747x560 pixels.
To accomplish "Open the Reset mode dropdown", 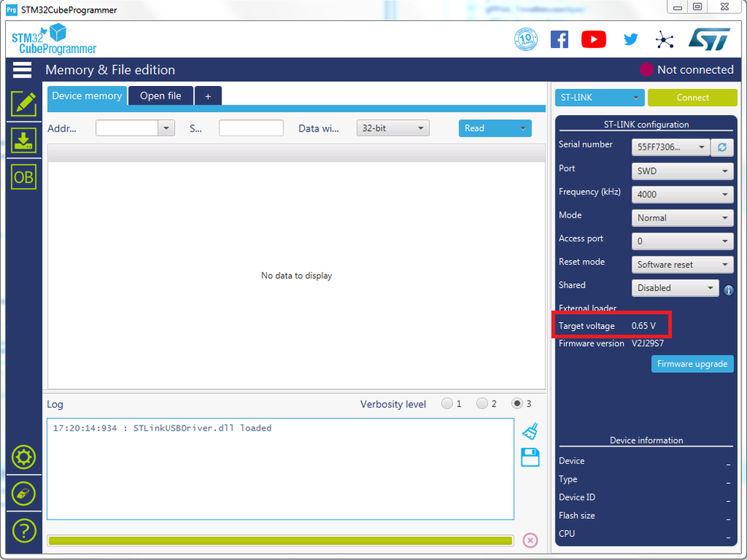I will click(x=682, y=264).
